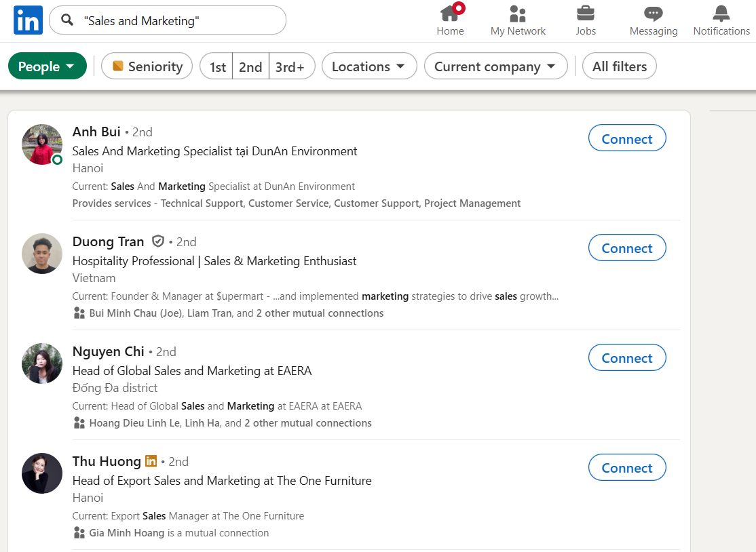Click "Provides services - Technical Support" line
This screenshot has width=756, height=552.
click(296, 203)
